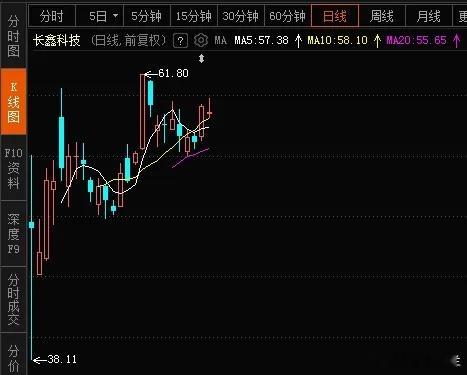Click the MA indicator label
The image size is (467, 375).
221,41
